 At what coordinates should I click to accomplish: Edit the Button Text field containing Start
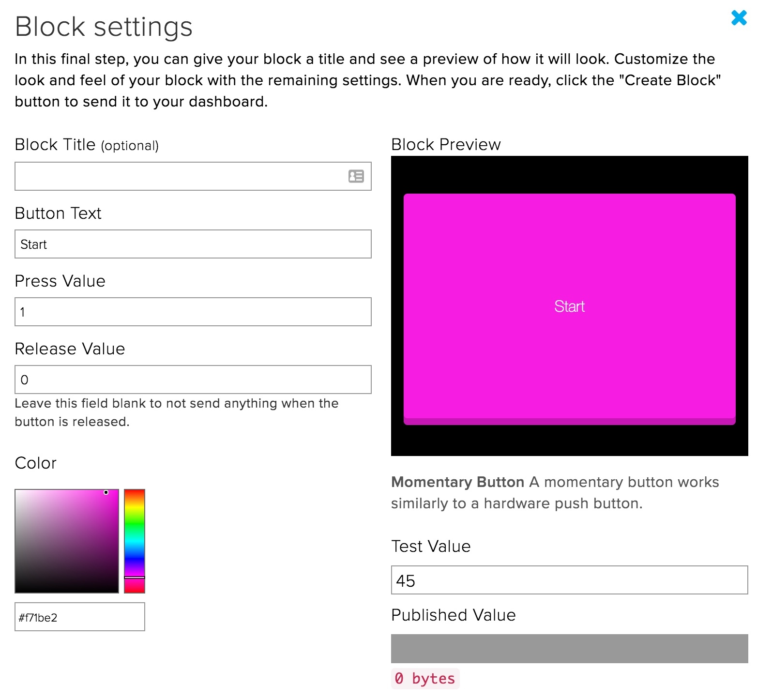[193, 244]
